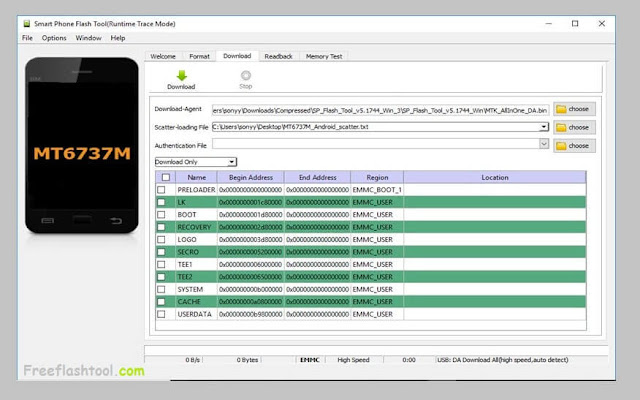Click choose folder for Download-Agent
This screenshot has width=640, height=400.
(574, 109)
